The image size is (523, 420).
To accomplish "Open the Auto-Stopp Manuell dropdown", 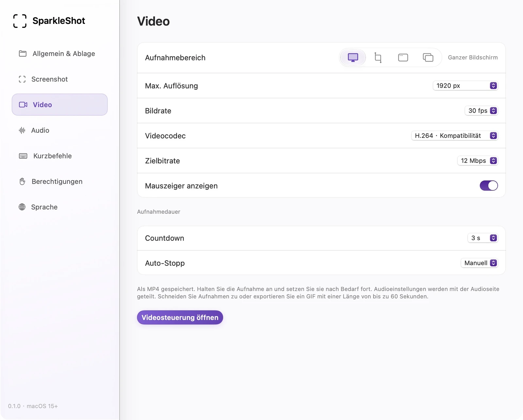I will click(x=479, y=263).
